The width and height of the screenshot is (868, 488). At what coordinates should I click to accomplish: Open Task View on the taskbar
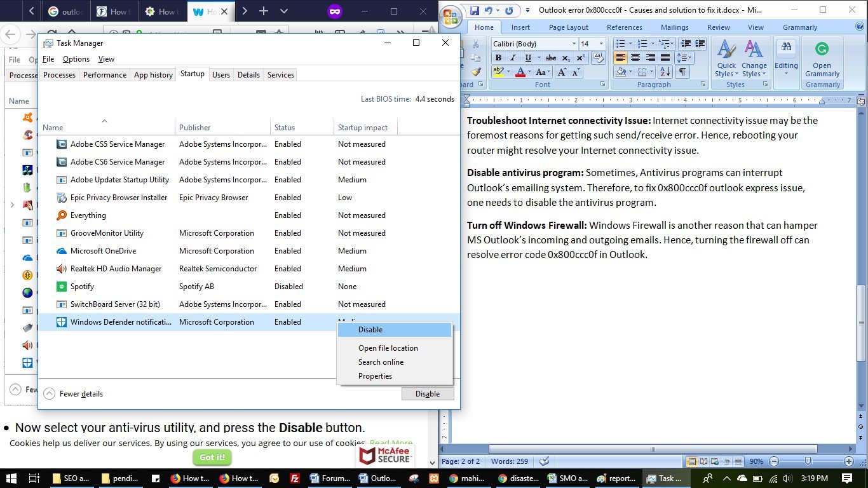coord(35,478)
